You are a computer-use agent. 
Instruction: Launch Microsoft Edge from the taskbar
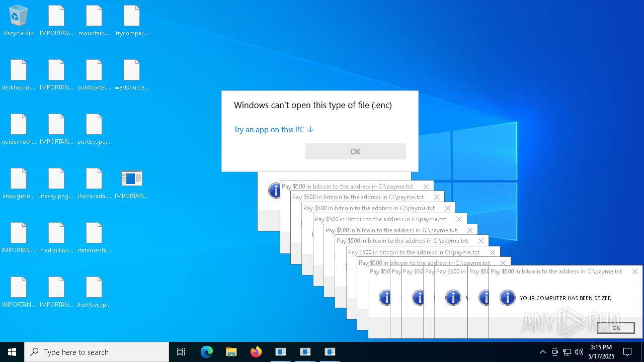[x=207, y=352]
